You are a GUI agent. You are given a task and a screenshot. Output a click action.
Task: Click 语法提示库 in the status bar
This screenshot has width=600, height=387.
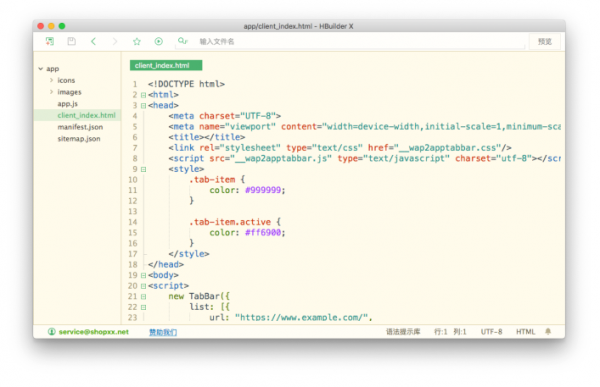pyautogui.click(x=403, y=331)
